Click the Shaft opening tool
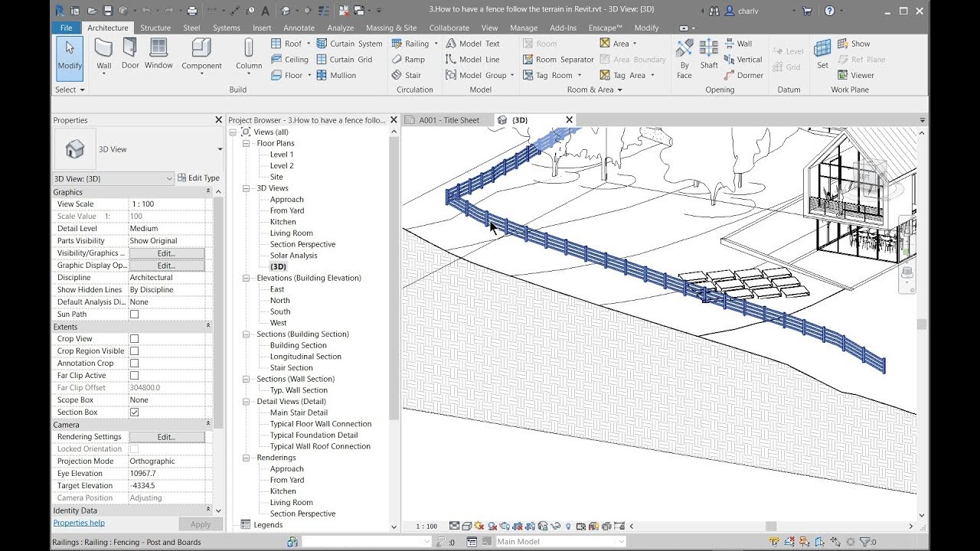Screen dimensions: 980x551 point(709,54)
